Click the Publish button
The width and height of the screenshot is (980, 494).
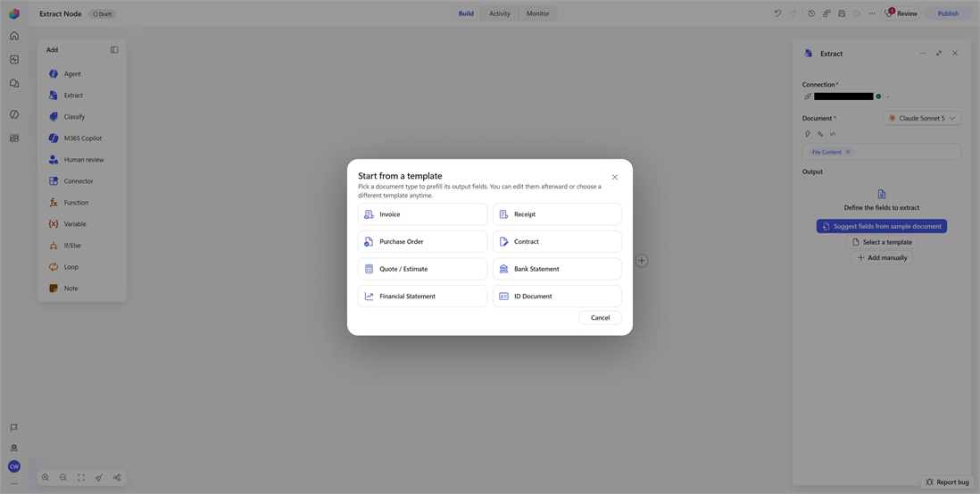coord(948,13)
